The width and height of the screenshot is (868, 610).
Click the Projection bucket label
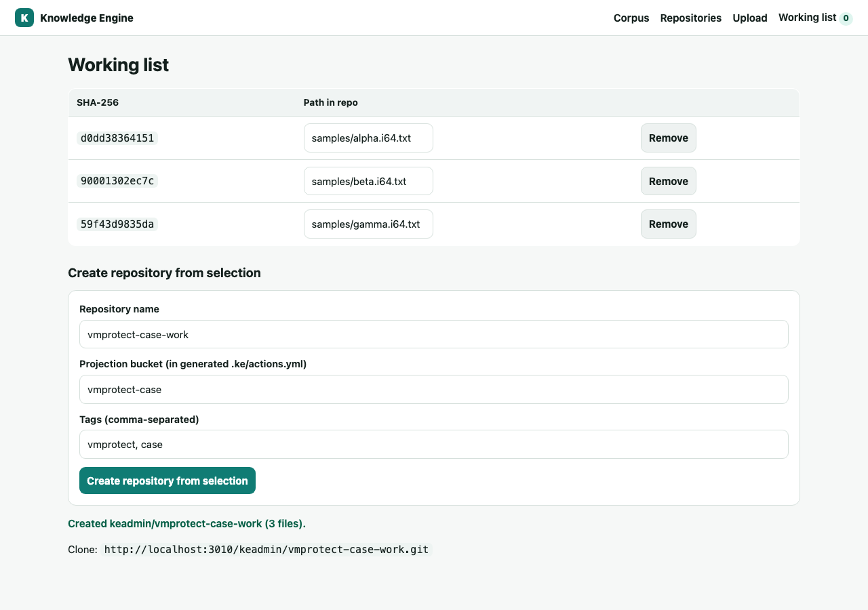pos(193,364)
